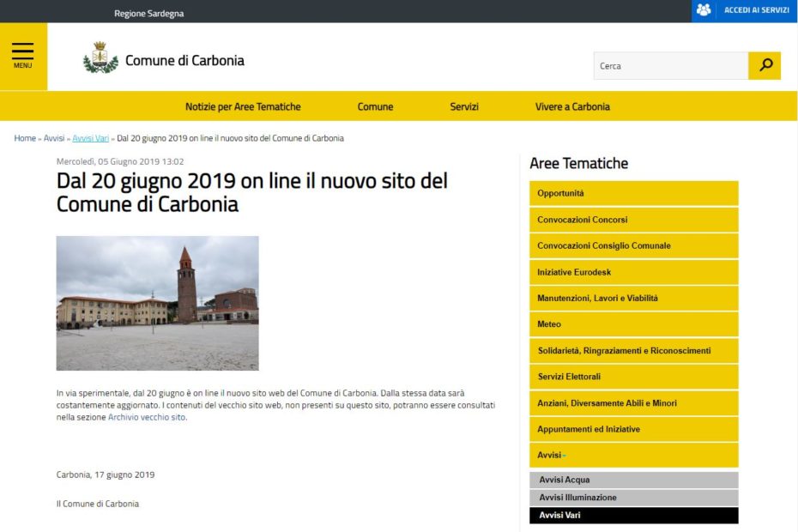
Task: Open the Avvisi Vari subcategory
Action: click(633, 515)
